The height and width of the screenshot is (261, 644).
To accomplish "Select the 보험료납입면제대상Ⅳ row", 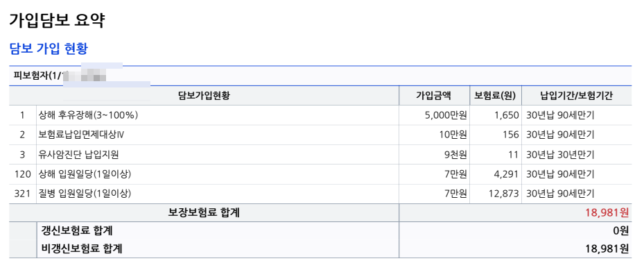I will [320, 135].
